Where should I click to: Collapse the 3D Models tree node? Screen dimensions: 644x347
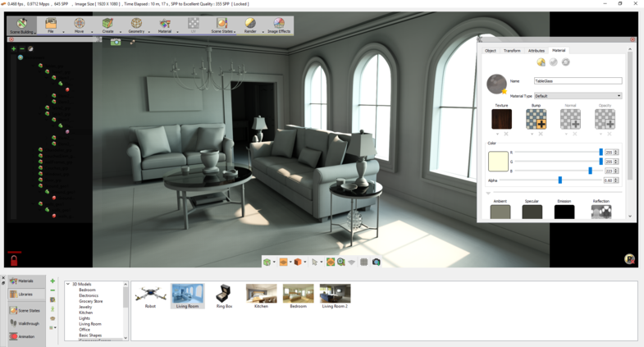[68, 285]
